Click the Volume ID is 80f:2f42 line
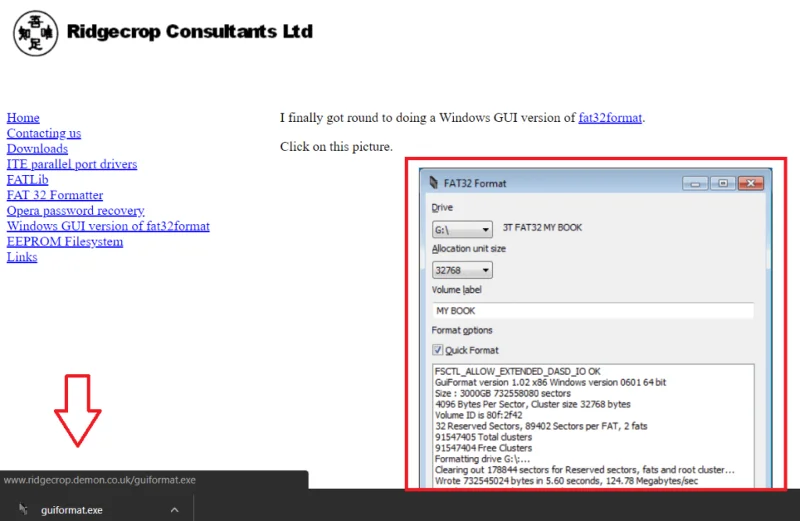 [x=479, y=415]
